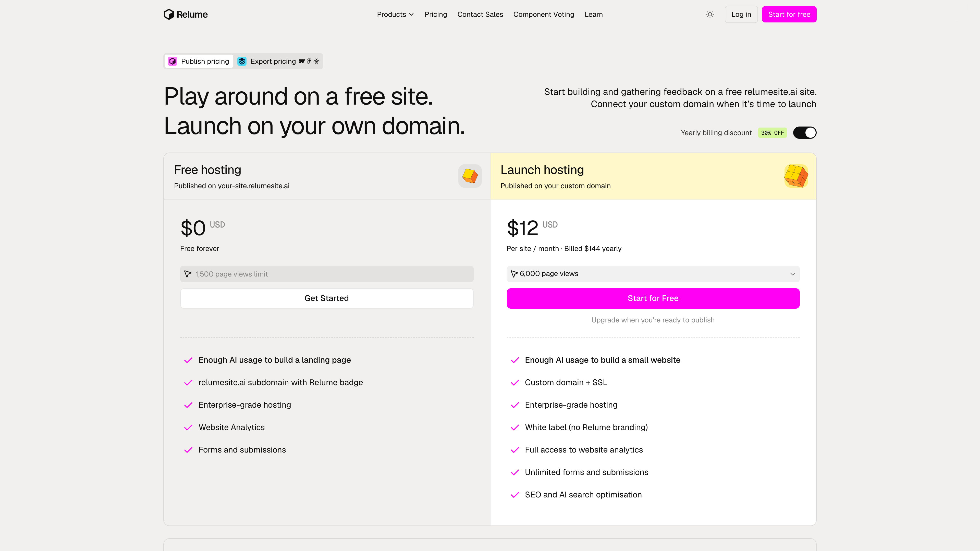The width and height of the screenshot is (980, 551).
Task: Open Component Voting page
Action: click(x=544, y=15)
